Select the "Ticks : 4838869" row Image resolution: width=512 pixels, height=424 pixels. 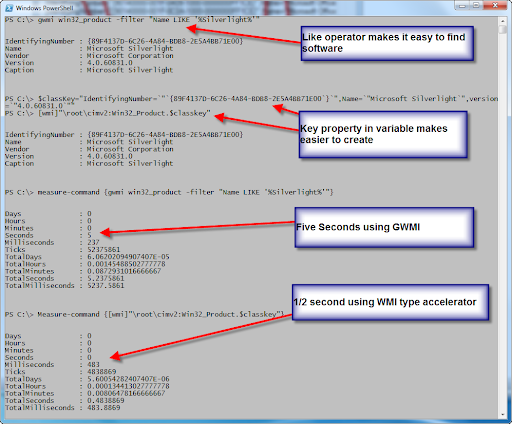click(x=60, y=372)
